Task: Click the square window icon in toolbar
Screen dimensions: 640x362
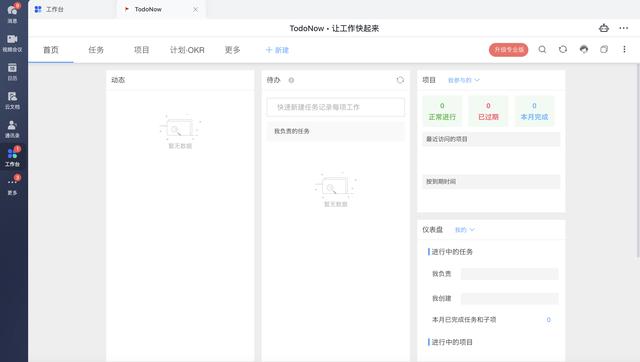Action: (604, 49)
